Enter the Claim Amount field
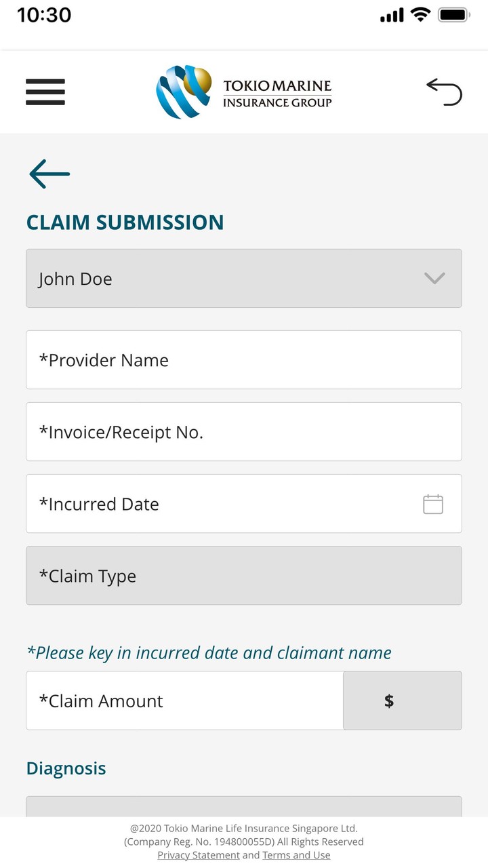 pos(184,701)
